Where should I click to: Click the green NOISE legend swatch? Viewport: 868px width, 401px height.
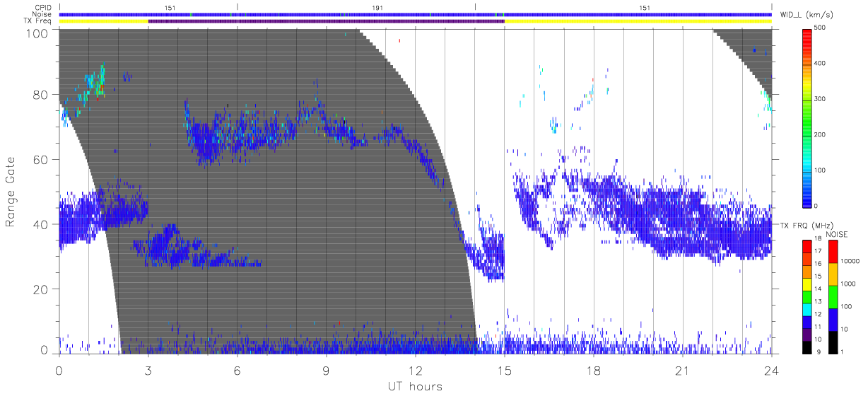click(833, 297)
